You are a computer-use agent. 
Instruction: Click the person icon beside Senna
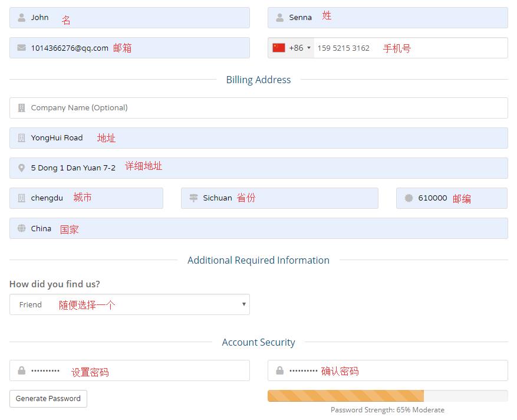279,18
